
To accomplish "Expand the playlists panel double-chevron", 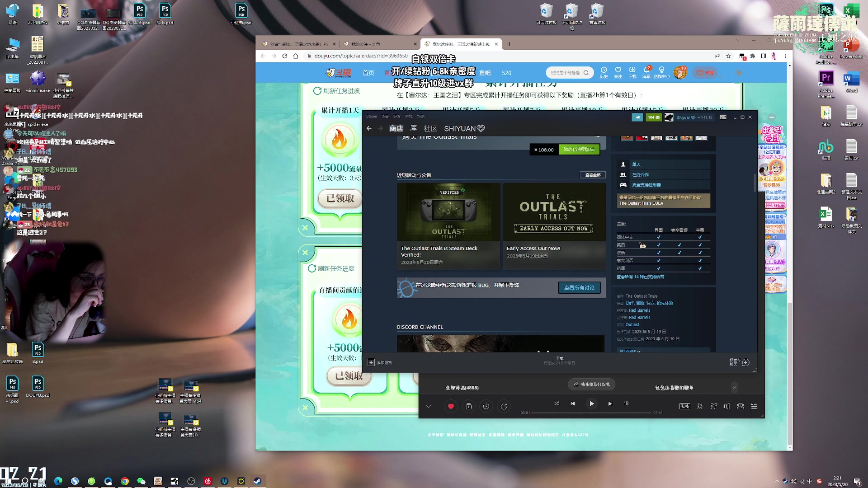I will [735, 387].
